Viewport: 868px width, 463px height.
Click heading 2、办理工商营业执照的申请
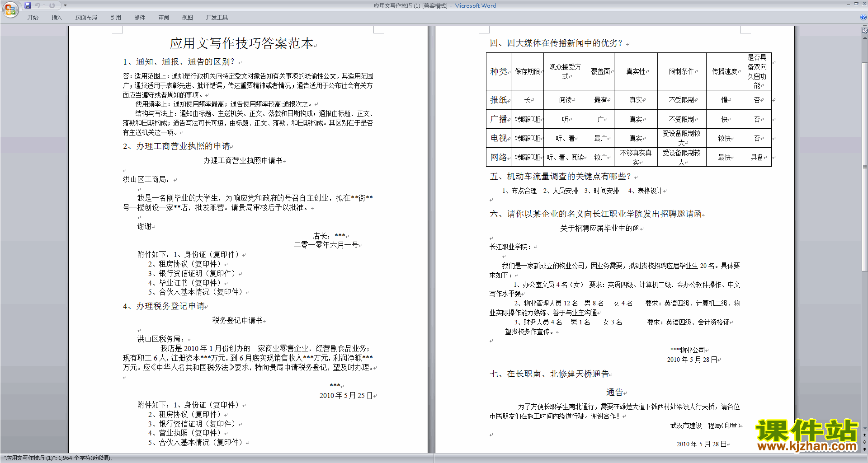pyautogui.click(x=176, y=146)
